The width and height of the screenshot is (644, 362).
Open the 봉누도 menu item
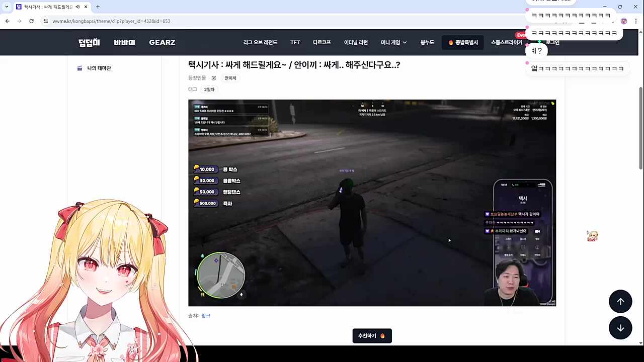(x=427, y=42)
